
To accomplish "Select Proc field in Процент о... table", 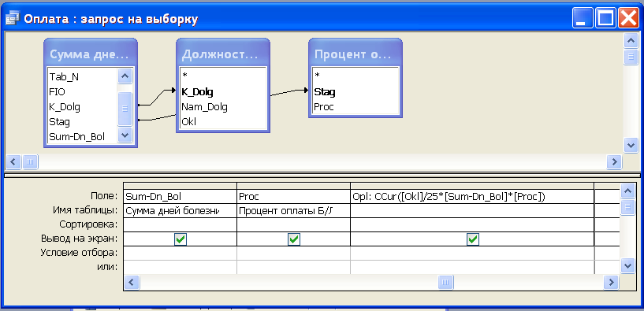I will click(x=324, y=107).
